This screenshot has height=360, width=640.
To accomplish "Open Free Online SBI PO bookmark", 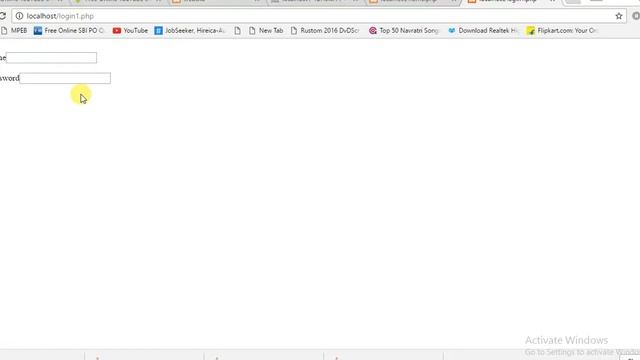I will (69, 31).
